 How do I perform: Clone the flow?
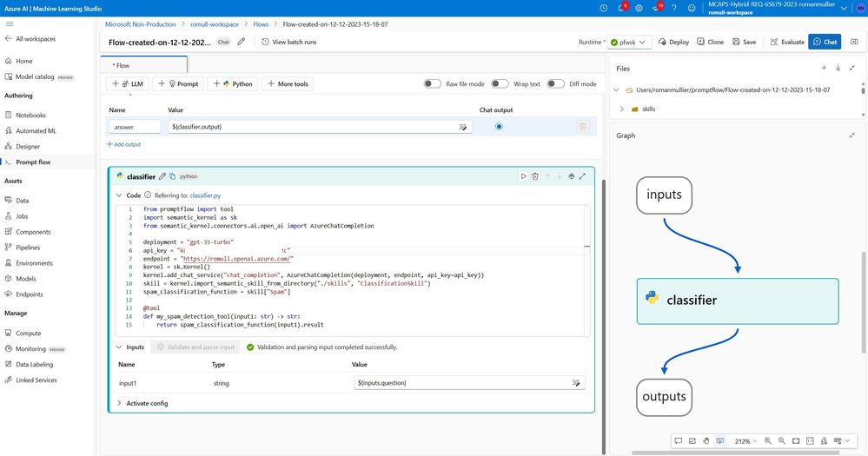tap(710, 42)
